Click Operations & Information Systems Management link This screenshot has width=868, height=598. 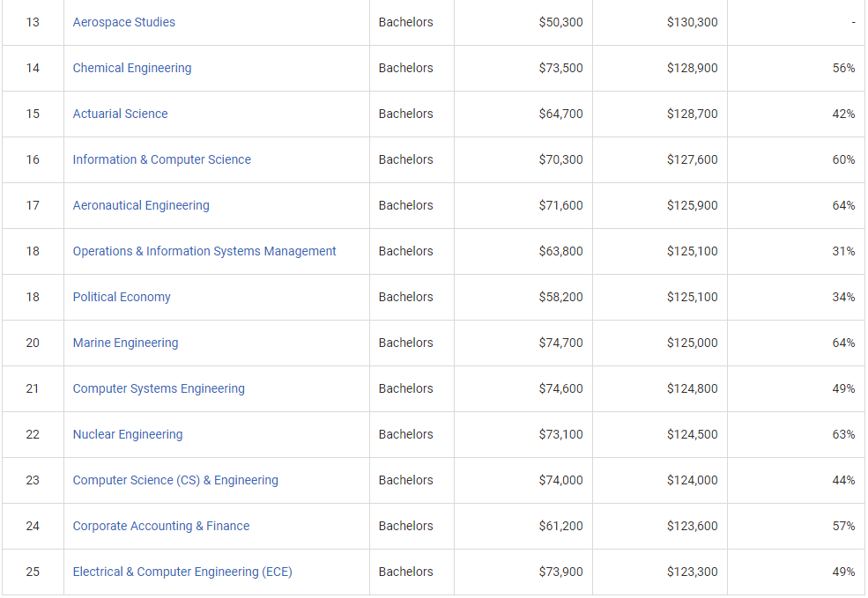(x=204, y=251)
